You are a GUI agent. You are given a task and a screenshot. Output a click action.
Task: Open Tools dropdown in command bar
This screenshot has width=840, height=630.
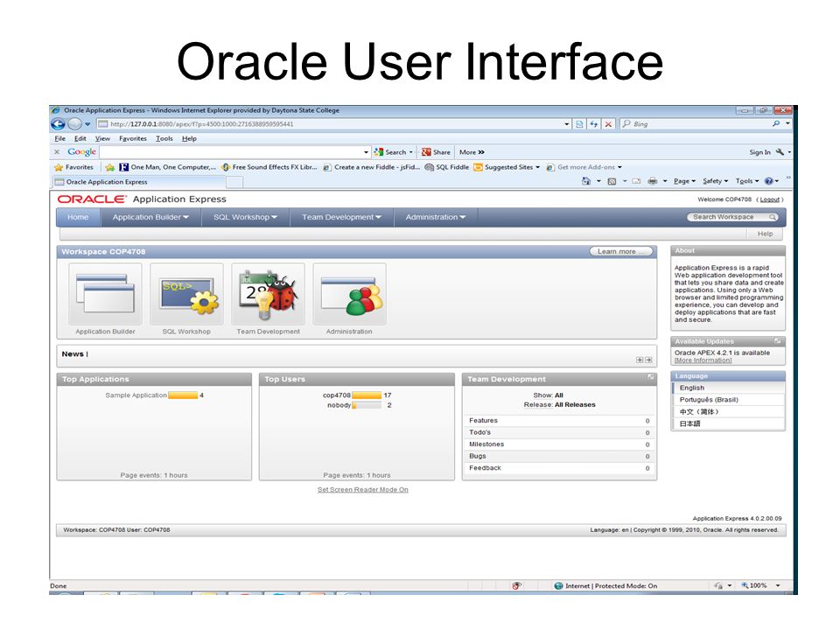[746, 181]
